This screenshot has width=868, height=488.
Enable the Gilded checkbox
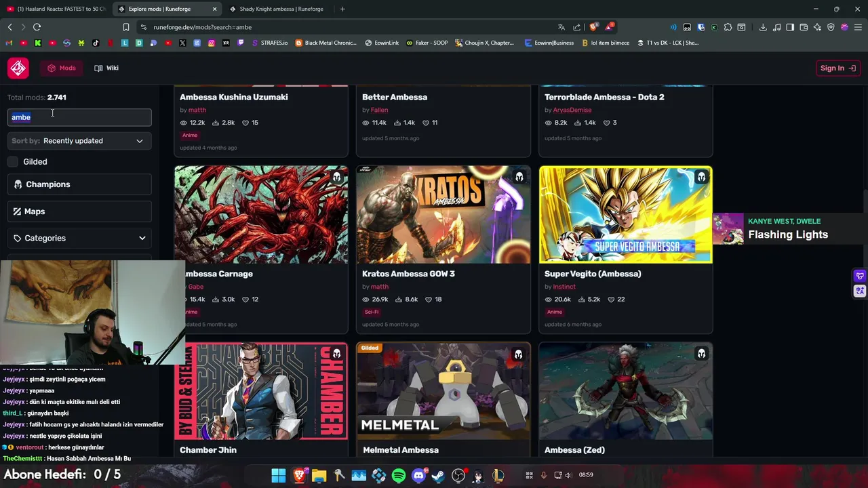point(13,161)
